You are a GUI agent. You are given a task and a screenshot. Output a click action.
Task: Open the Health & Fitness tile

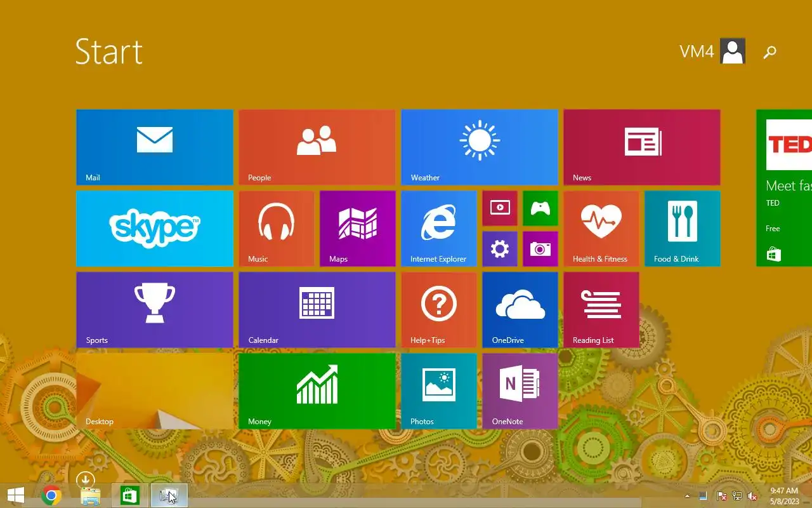click(x=601, y=229)
